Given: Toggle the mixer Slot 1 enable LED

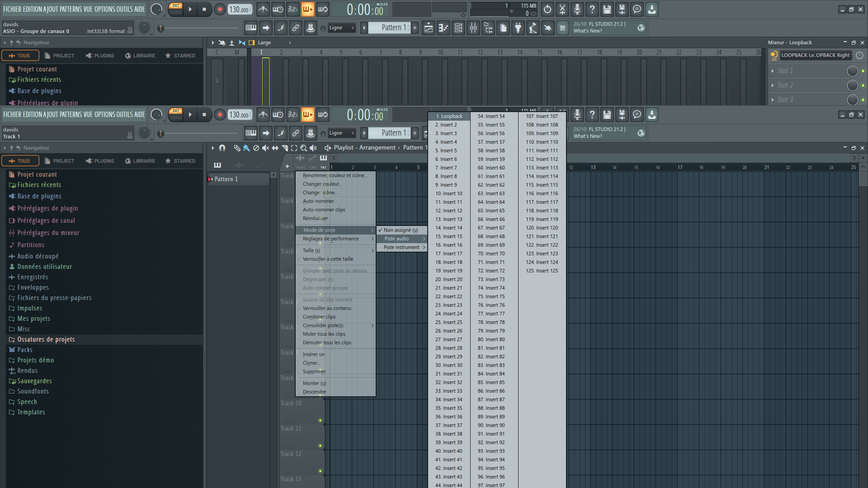Looking at the screenshot, I should point(863,71).
